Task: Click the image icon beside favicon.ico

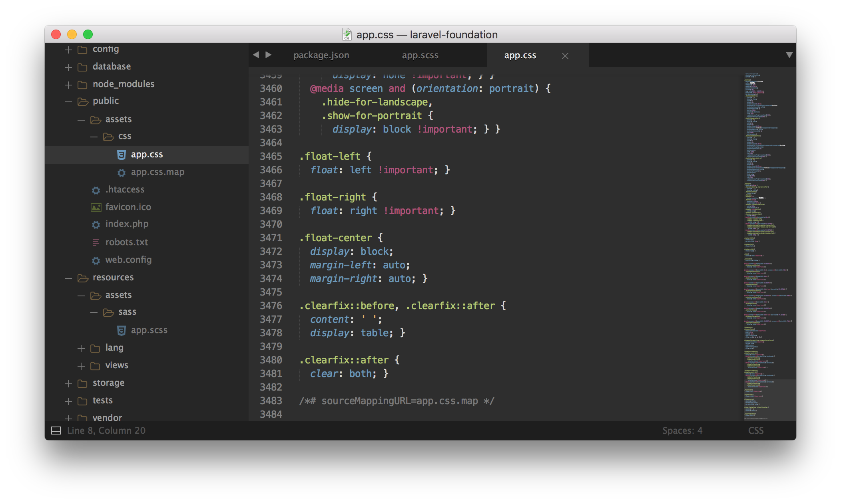Action: pyautogui.click(x=96, y=207)
